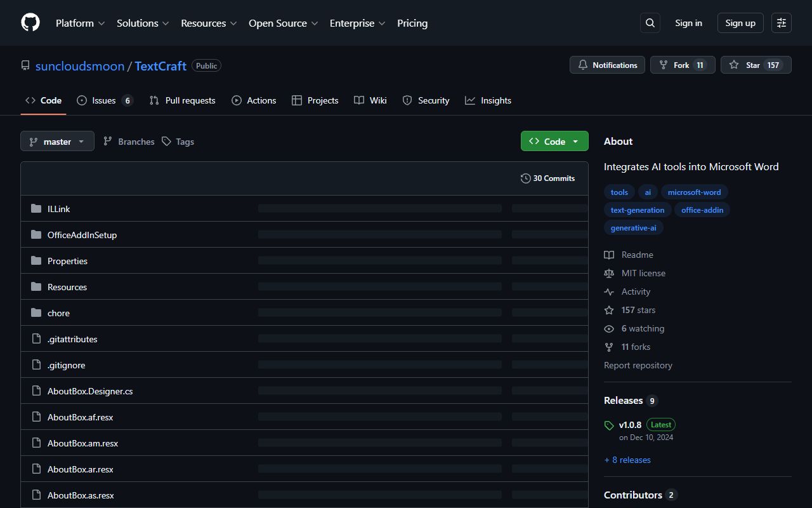
Task: Click the GitHub logo icon
Action: tap(30, 22)
